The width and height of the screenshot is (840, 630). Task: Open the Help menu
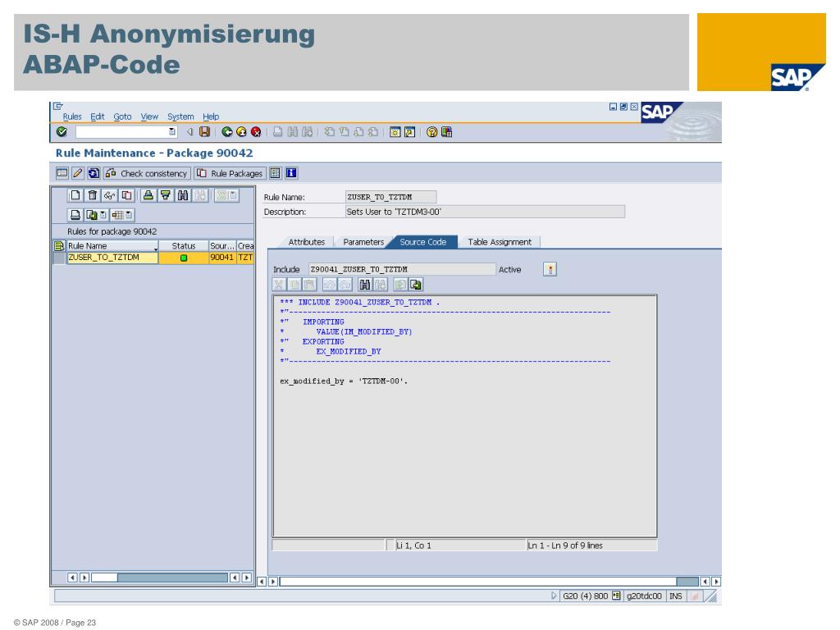point(211,116)
